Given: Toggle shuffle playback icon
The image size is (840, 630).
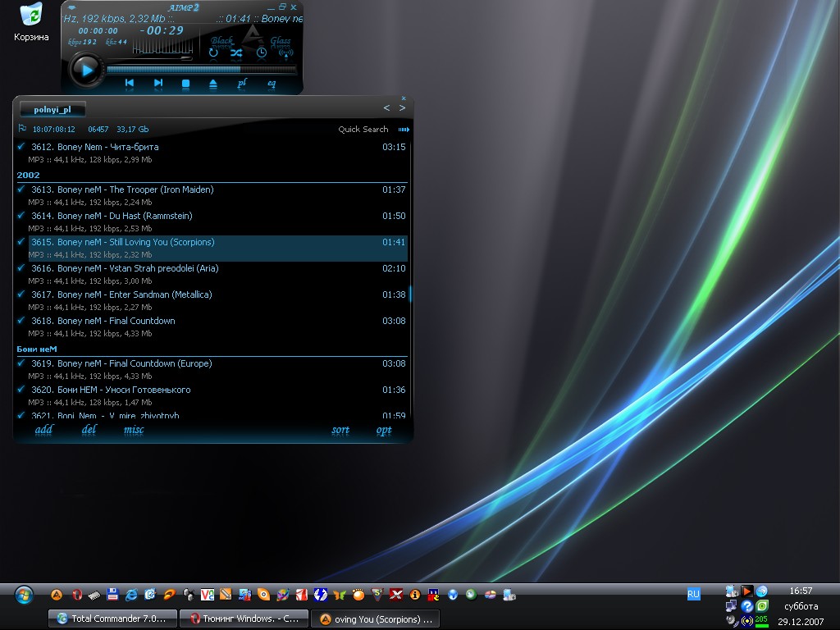Looking at the screenshot, I should [x=236, y=53].
